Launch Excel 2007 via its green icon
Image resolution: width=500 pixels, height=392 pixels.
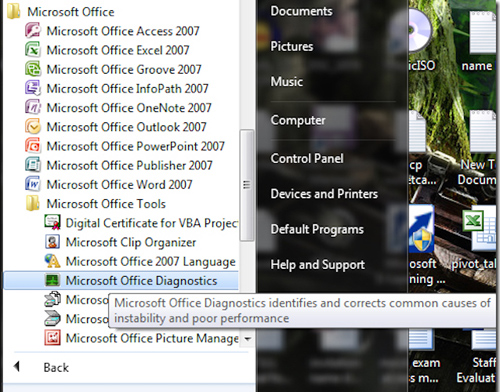[33, 50]
